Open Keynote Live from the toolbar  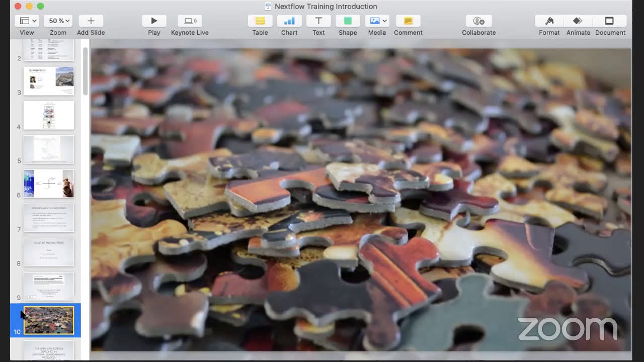[190, 21]
